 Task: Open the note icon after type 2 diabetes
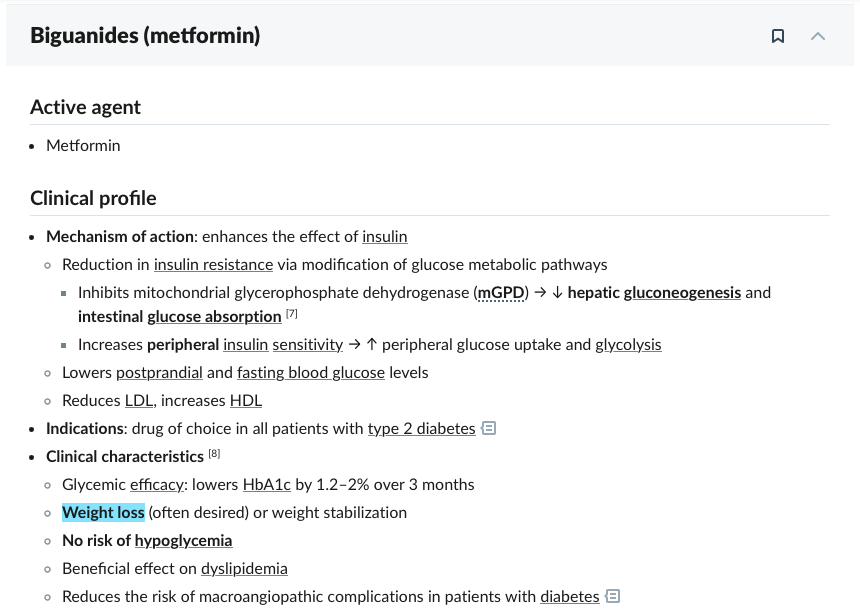(489, 428)
